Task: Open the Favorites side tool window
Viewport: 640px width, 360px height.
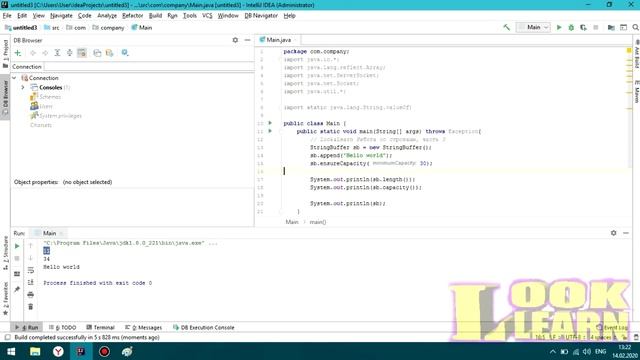Action: coord(5,299)
